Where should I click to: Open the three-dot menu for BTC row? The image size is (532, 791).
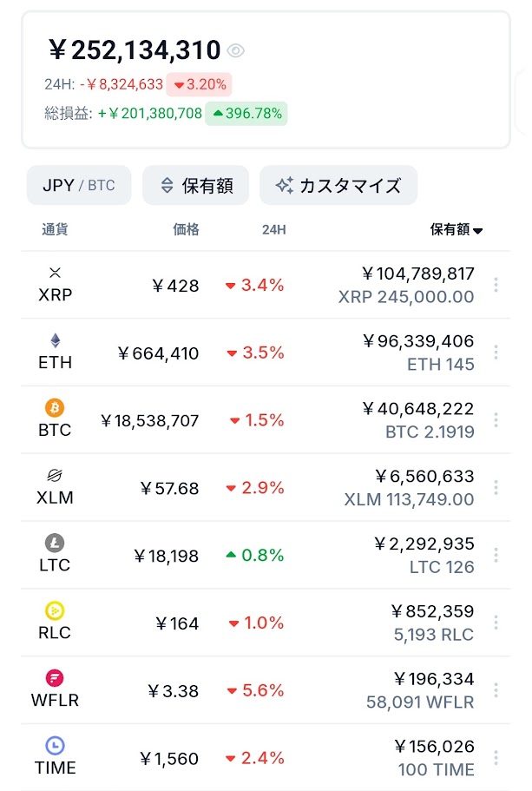click(x=496, y=420)
